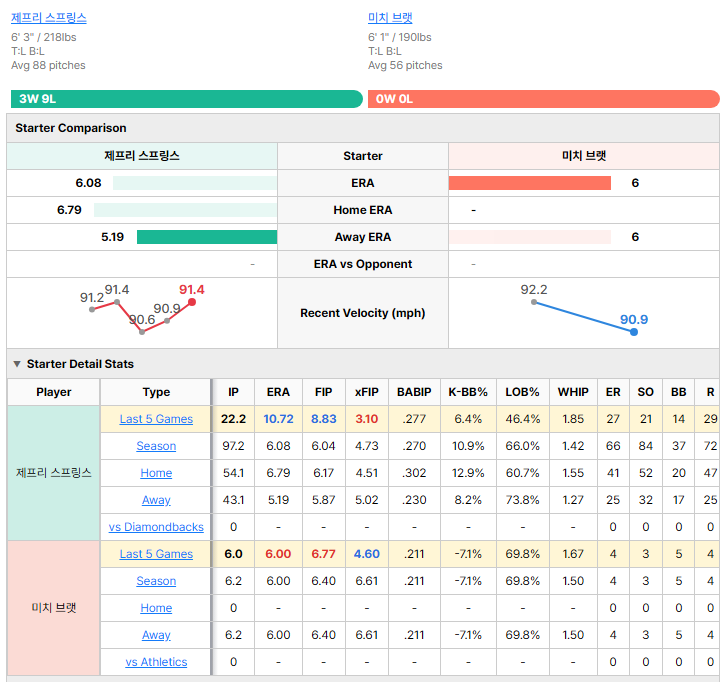Screen dimensions: 726x682
Task: Click the xFIP column header
Action: (367, 392)
